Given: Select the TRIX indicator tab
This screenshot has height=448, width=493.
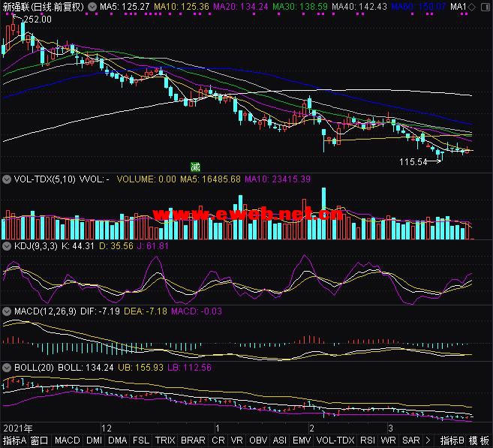Looking at the screenshot, I should (x=165, y=440).
